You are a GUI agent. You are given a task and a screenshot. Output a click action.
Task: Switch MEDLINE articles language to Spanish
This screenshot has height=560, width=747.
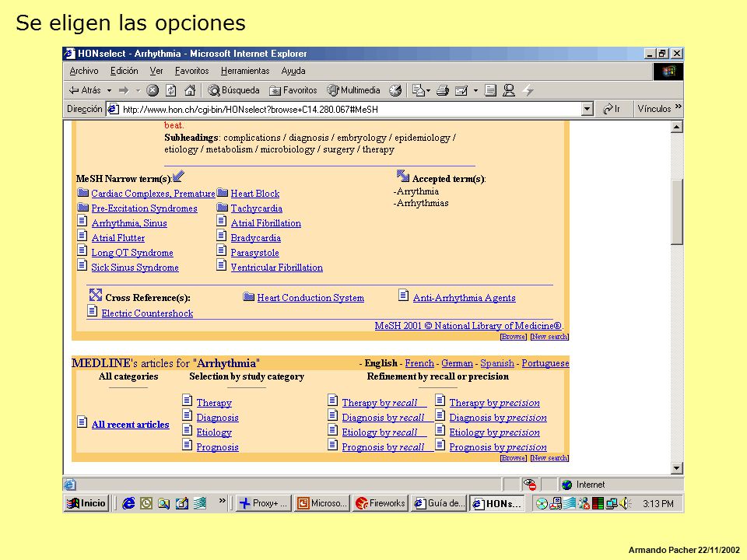[497, 363]
